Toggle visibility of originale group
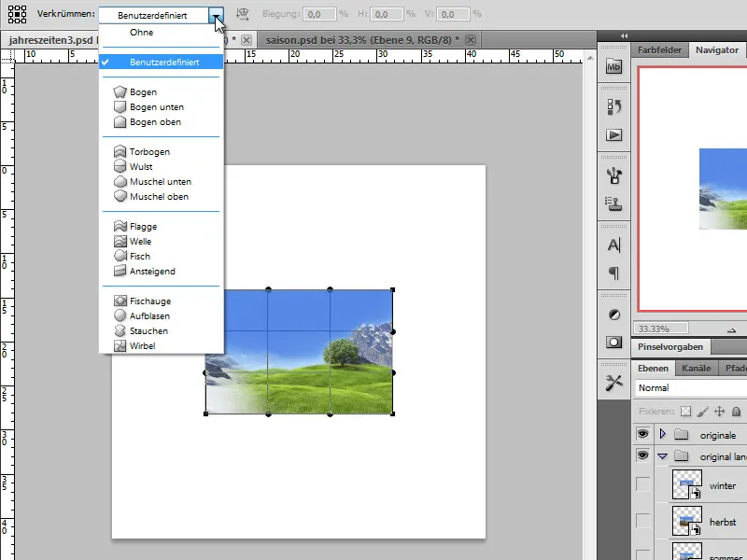 [642, 434]
